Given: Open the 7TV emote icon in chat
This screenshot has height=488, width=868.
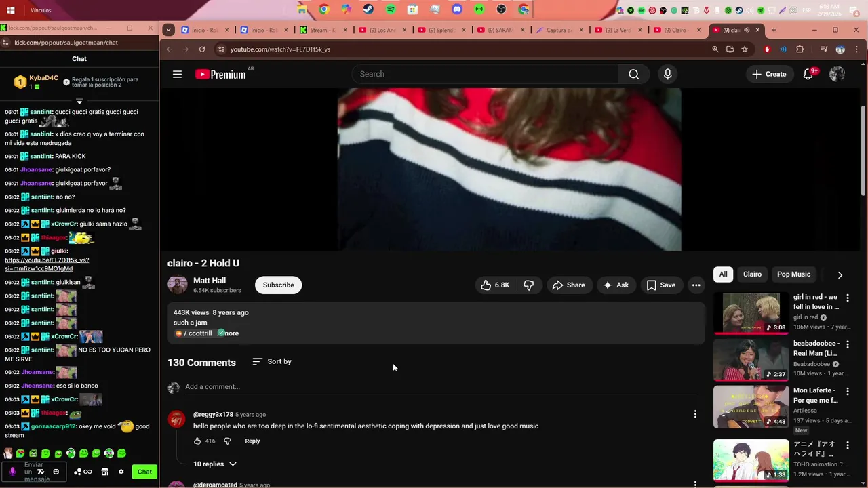Looking at the screenshot, I should point(41,472).
